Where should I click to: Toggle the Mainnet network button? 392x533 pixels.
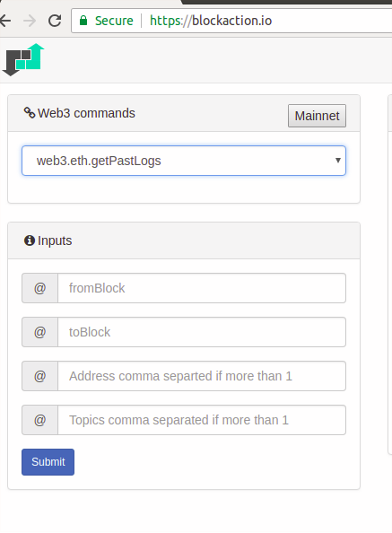tap(317, 116)
